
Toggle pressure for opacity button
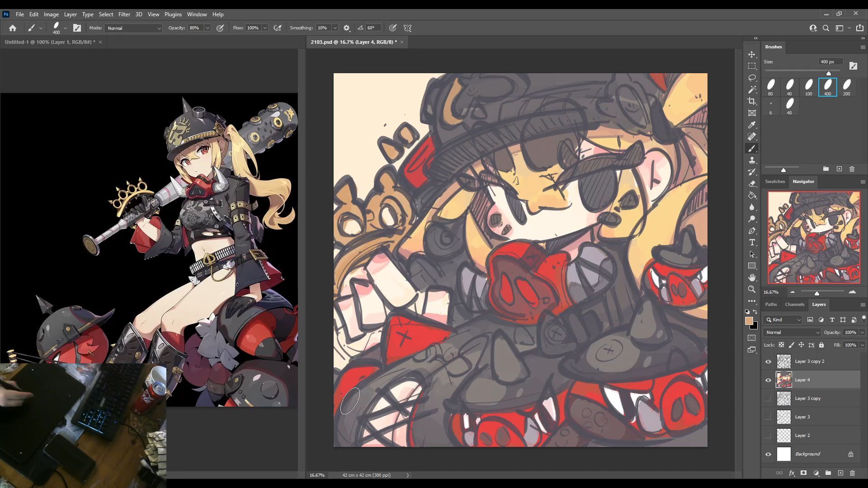(x=220, y=28)
